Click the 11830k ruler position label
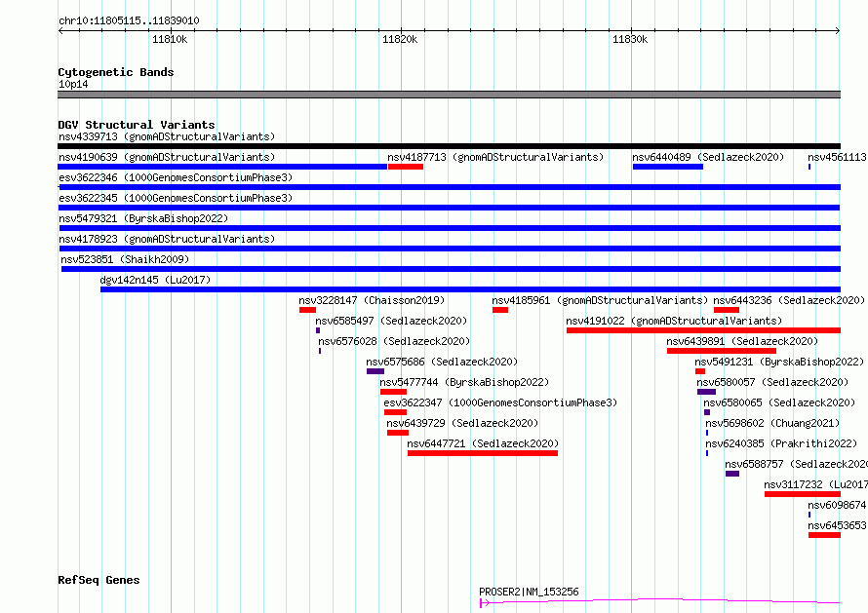Image resolution: width=868 pixels, height=613 pixels. (630, 39)
